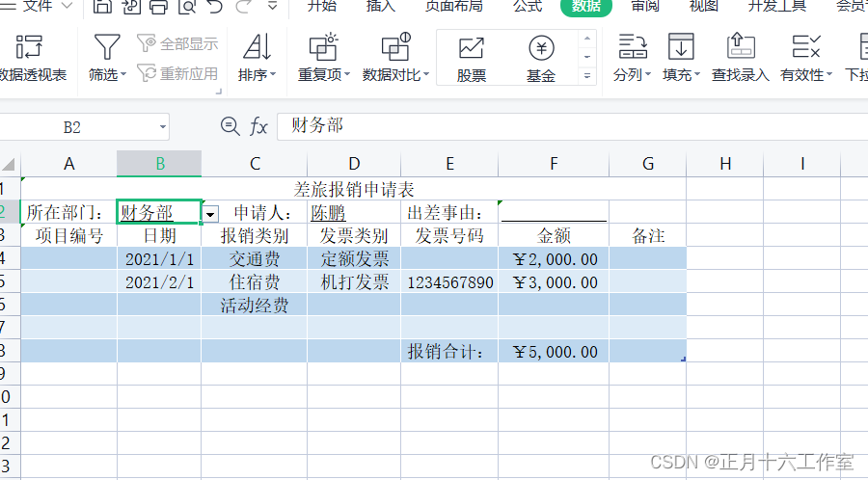Click the Duplicates icon
This screenshot has width=868, height=480.
[x=323, y=47]
